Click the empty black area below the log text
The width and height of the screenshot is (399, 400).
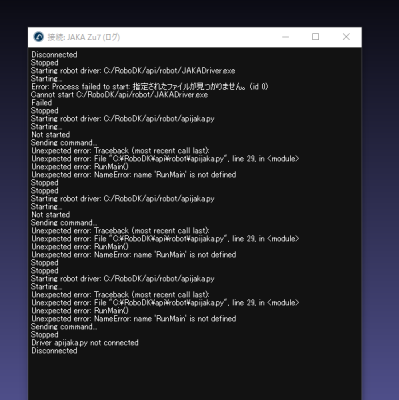(x=195, y=377)
